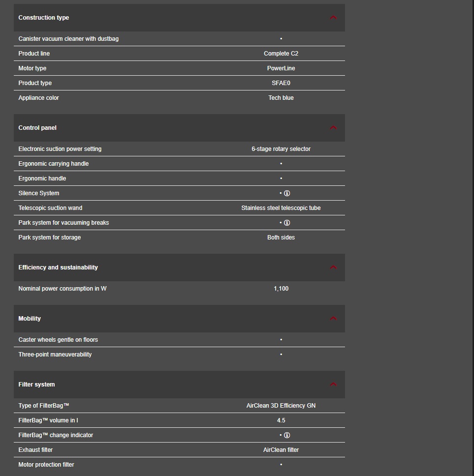Click the Construction type heading text
Screen dimensions: 474x476
click(44, 18)
